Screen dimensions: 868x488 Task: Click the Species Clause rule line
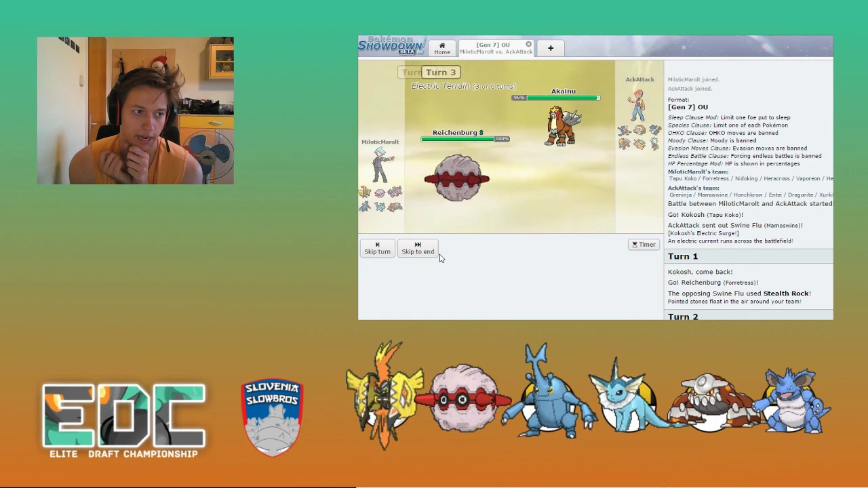pos(728,125)
